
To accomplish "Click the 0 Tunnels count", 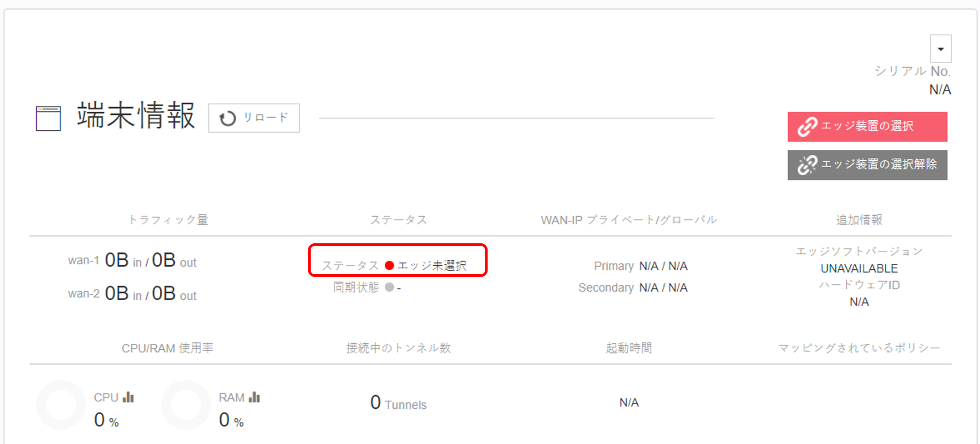I will 398,403.
